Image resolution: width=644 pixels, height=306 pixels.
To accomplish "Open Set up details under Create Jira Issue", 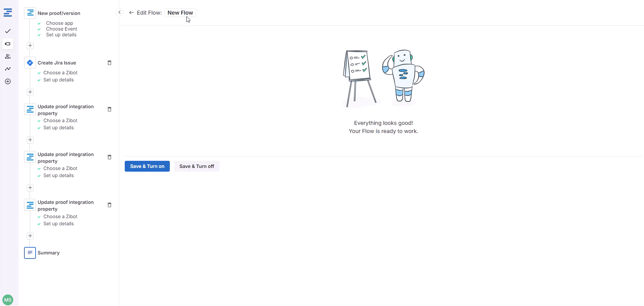I will [x=58, y=80].
